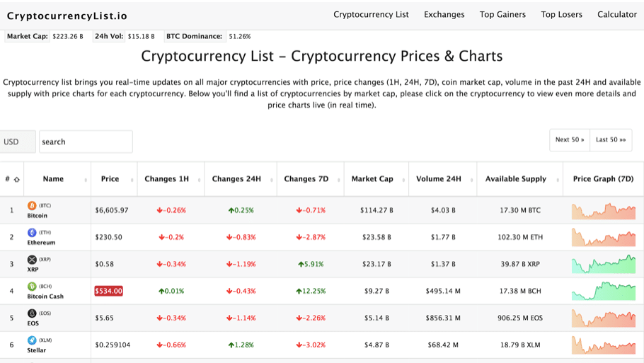Click 24h Vol $15.18 B value
The width and height of the screenshot is (644, 363).
tap(141, 37)
